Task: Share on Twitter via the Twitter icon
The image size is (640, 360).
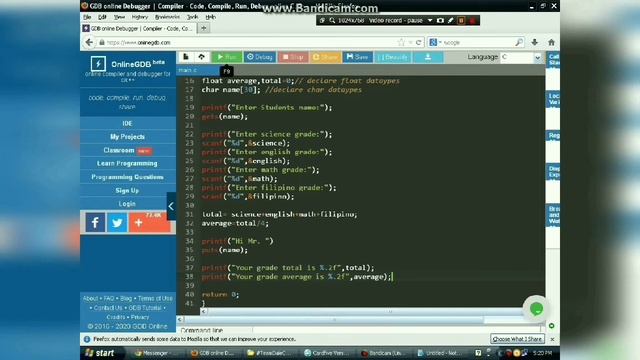Action: click(117, 222)
